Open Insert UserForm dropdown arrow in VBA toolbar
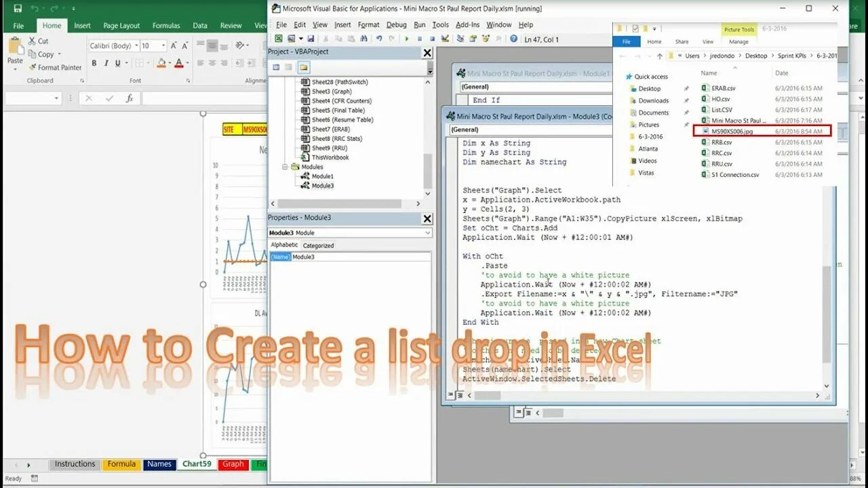 click(x=300, y=39)
